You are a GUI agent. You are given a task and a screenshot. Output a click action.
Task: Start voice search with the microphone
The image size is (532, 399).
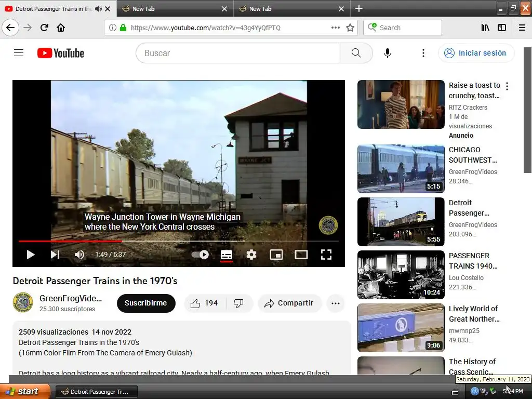click(x=388, y=53)
